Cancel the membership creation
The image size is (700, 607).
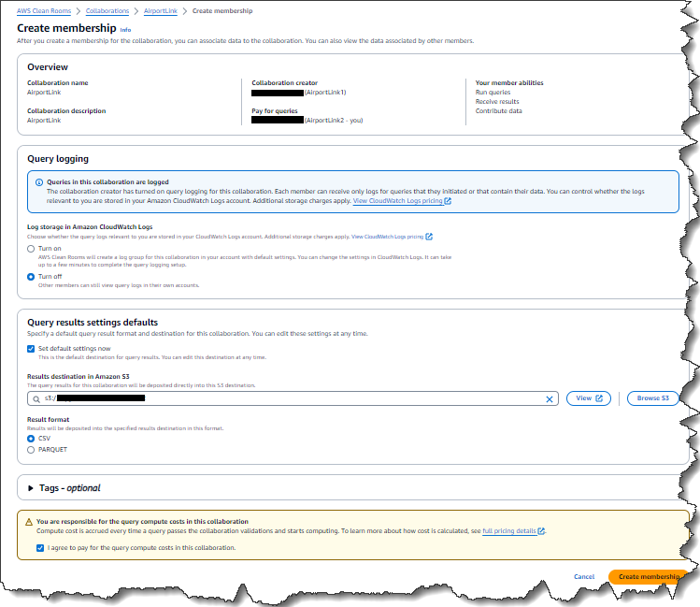pyautogui.click(x=584, y=576)
